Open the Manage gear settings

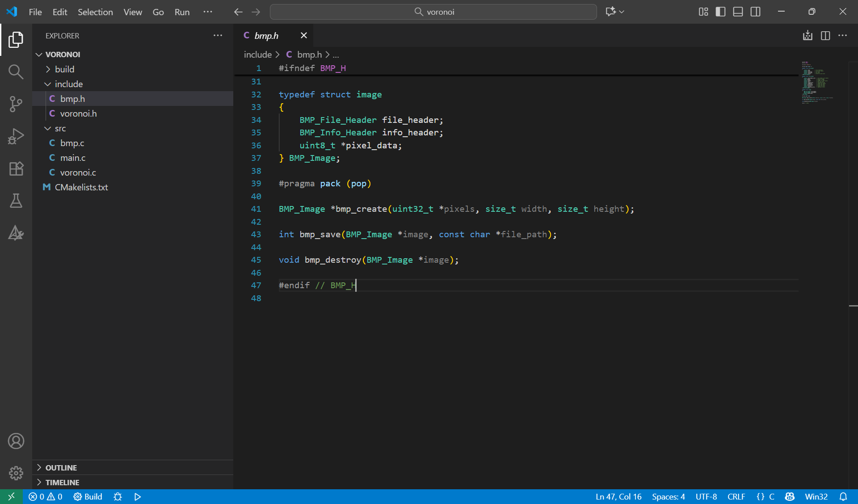(x=16, y=473)
